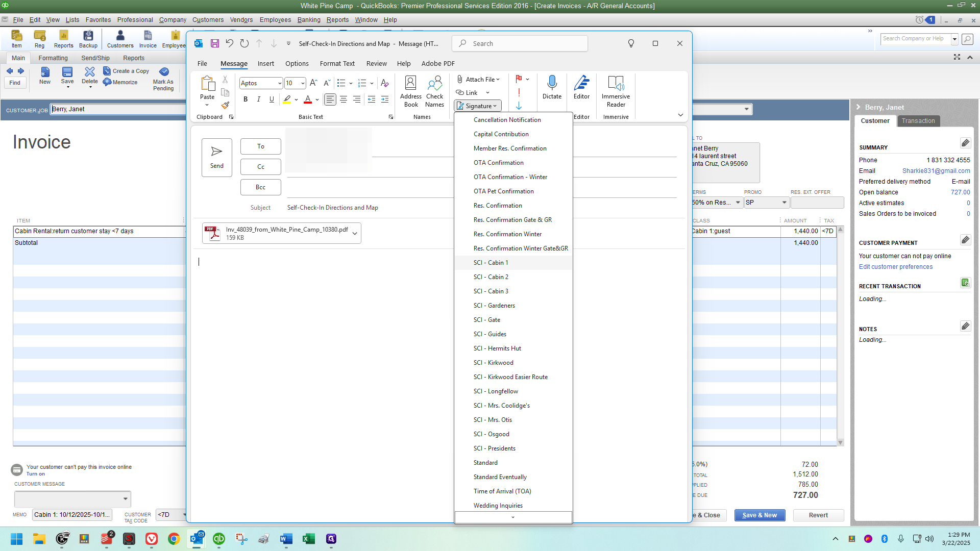
Task: Edit Notes pencil icon in customer panel
Action: click(x=965, y=326)
